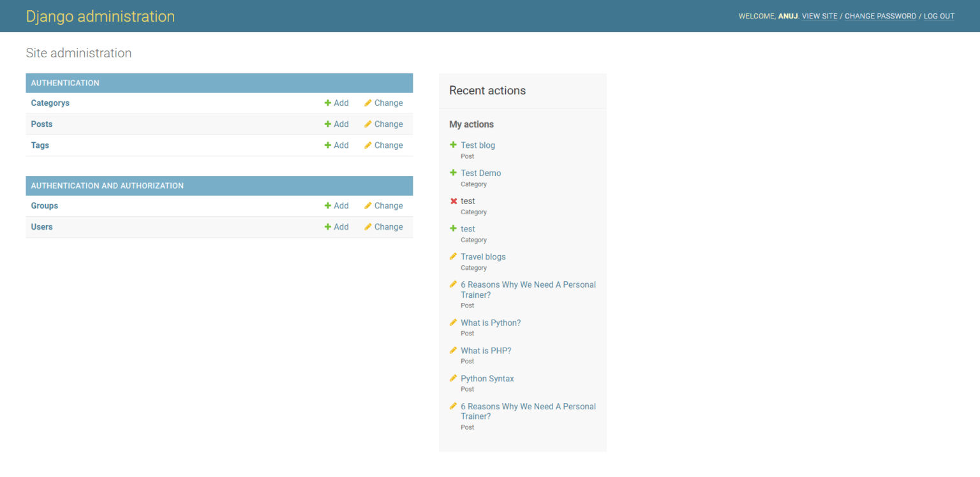The height and width of the screenshot is (477, 980).
Task: Click the pencil Change icon for Posts
Action: click(369, 124)
